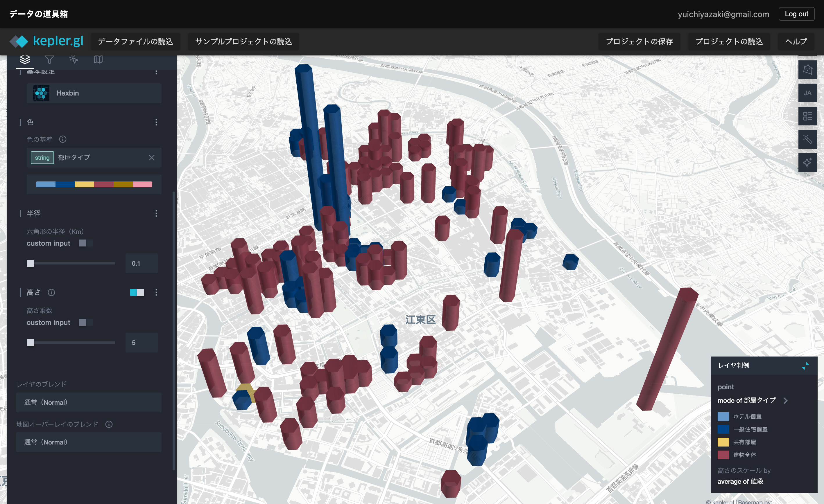Click データファイルの読込 menu item
This screenshot has height=504, width=824.
pos(135,42)
